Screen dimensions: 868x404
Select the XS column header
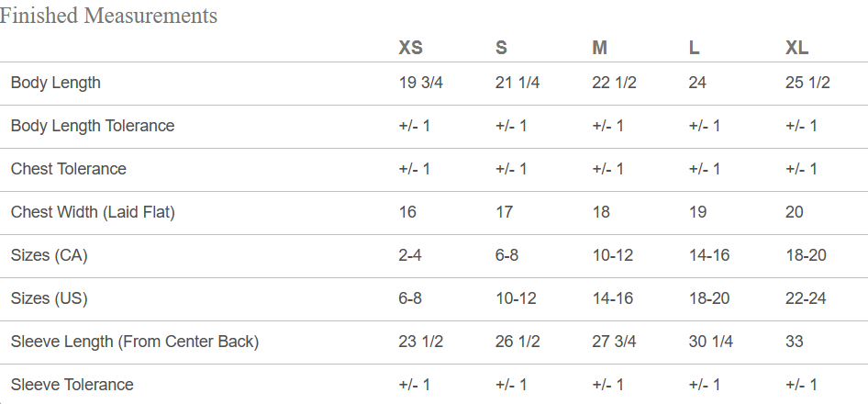[411, 48]
